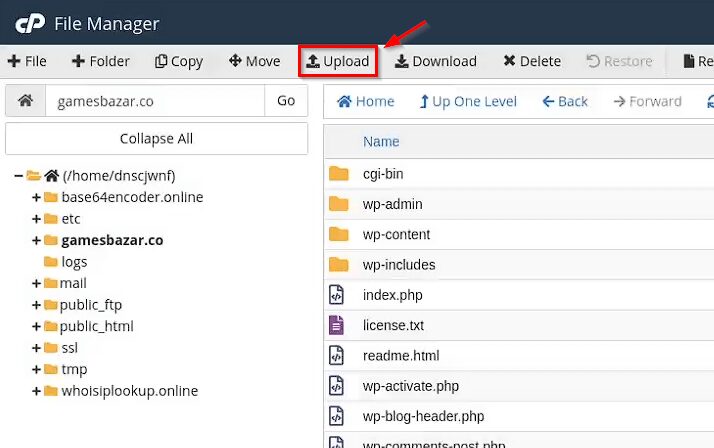Select whoisiplookup.online in the tree
714x448 pixels.
(130, 391)
